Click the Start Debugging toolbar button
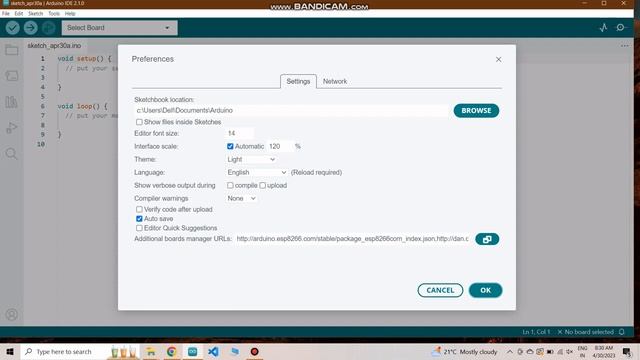640x360 pixels. (x=49, y=28)
